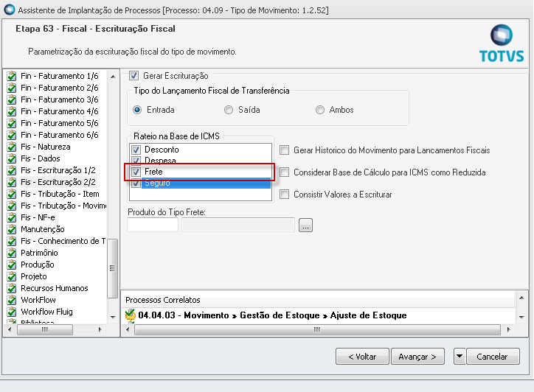The width and height of the screenshot is (534, 392).
Task: Select the Ambos radio button
Action: click(320, 110)
